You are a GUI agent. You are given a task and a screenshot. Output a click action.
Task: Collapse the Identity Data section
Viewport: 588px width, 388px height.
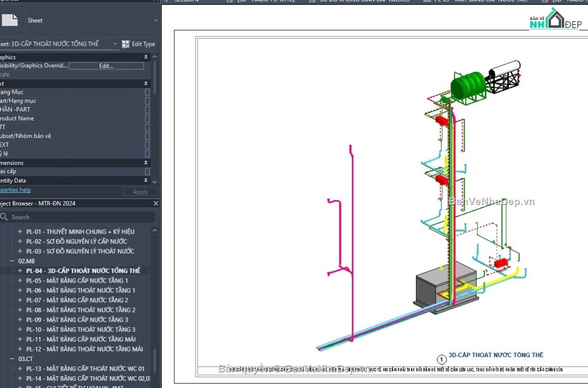[146, 181]
